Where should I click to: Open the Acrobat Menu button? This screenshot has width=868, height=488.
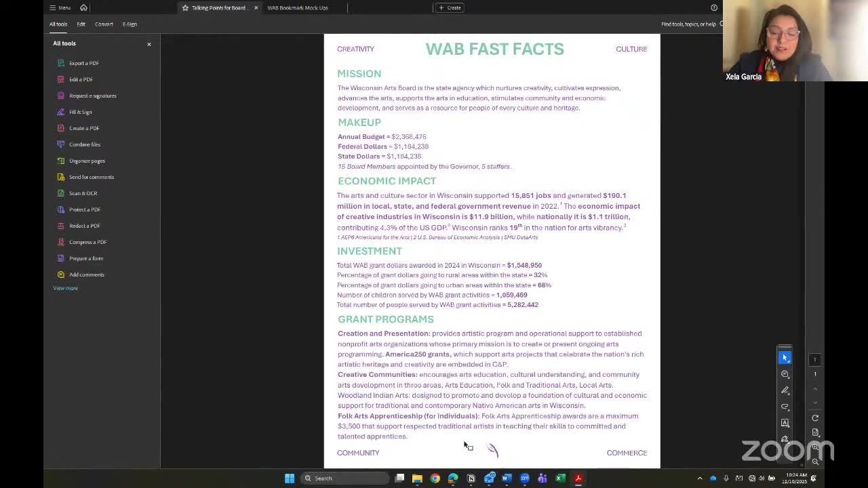coord(60,7)
